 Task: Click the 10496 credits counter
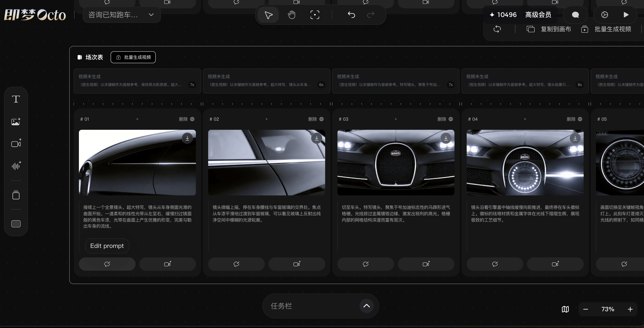503,15
